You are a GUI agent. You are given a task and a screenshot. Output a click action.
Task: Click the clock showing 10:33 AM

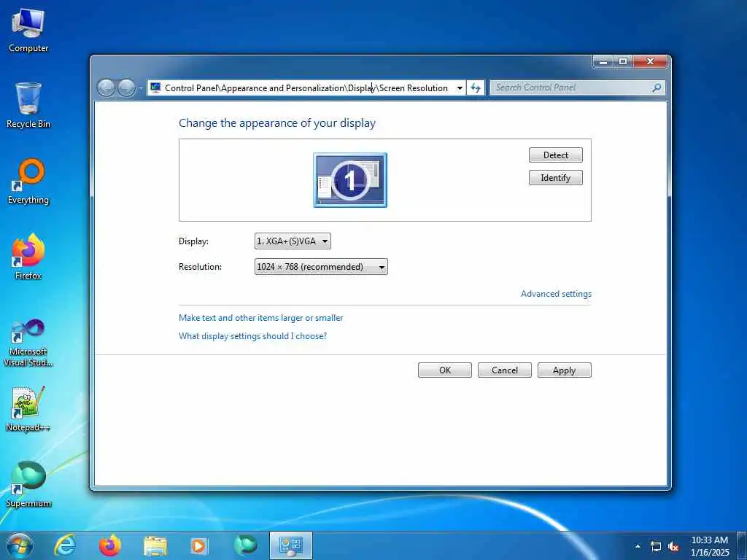tap(709, 546)
